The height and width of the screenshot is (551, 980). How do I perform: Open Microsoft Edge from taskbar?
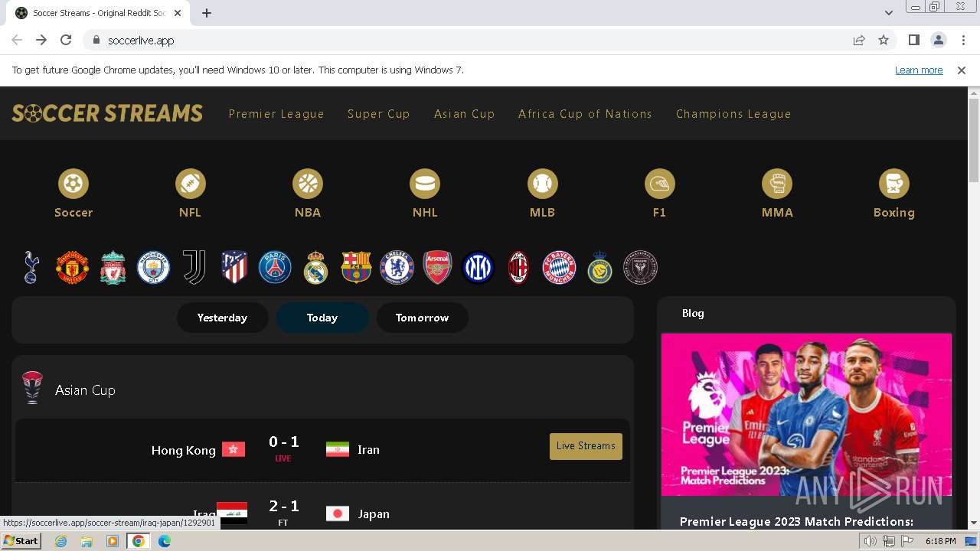pos(164,541)
